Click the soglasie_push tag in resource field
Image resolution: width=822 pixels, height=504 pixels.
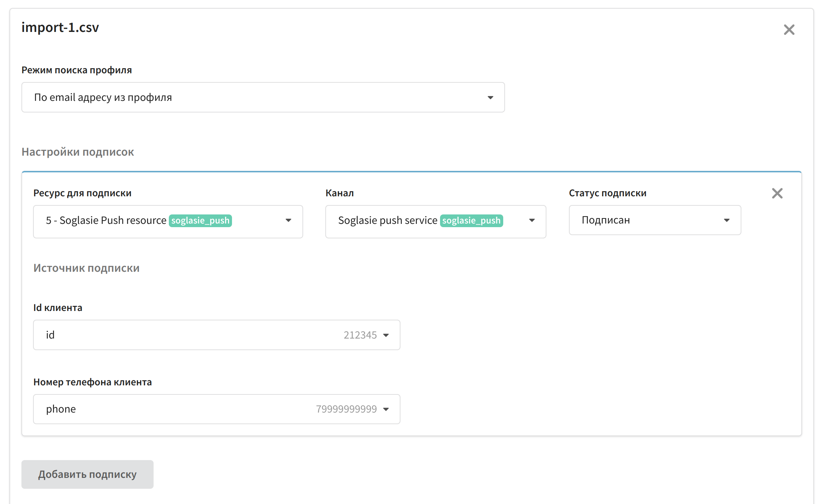coord(200,221)
